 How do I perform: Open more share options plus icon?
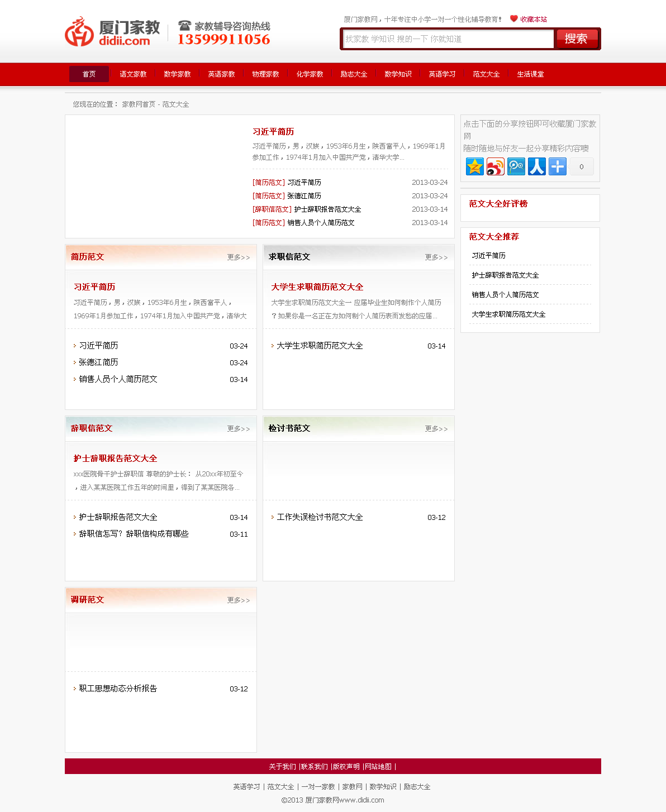point(557,166)
